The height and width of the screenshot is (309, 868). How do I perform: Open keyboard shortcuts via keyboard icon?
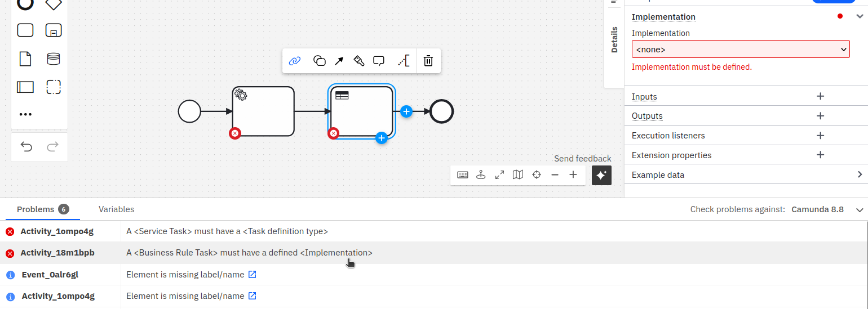tap(462, 175)
